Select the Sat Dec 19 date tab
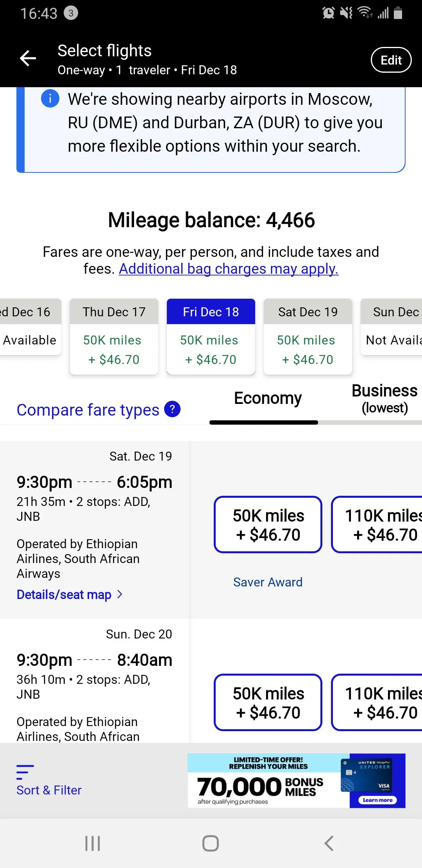Image resolution: width=422 pixels, height=868 pixels. coord(308,336)
